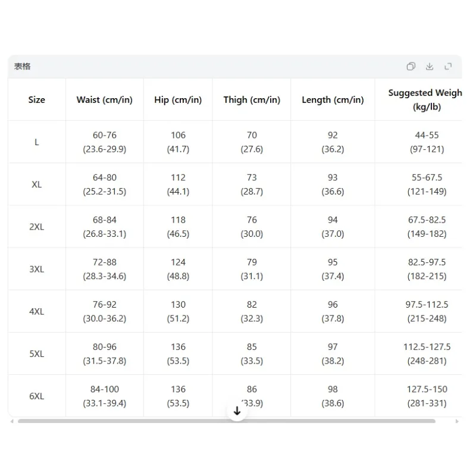476x476 pixels.
Task: Download the table with the download icon
Action: pyautogui.click(x=429, y=66)
